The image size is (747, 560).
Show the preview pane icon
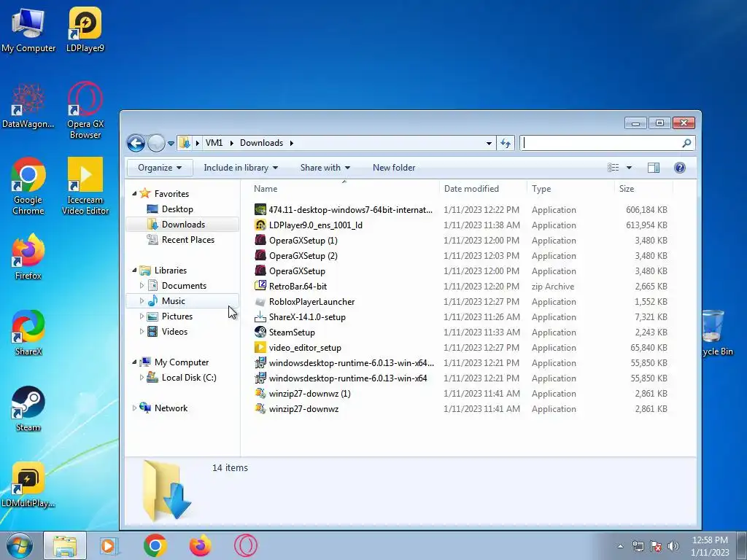pyautogui.click(x=654, y=168)
